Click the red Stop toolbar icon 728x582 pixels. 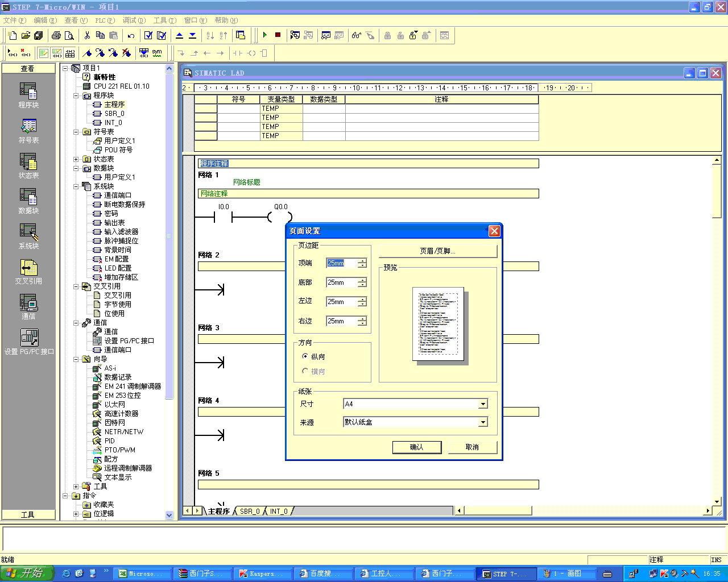278,35
